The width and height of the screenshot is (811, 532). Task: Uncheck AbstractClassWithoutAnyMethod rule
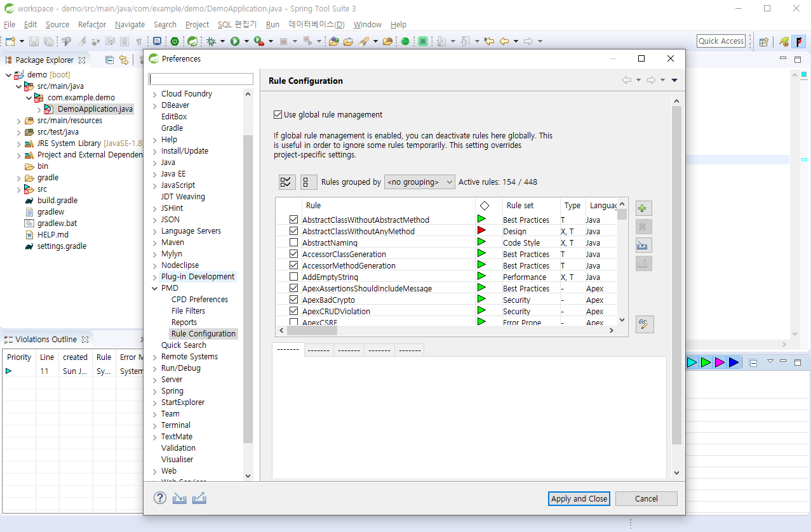pos(293,231)
